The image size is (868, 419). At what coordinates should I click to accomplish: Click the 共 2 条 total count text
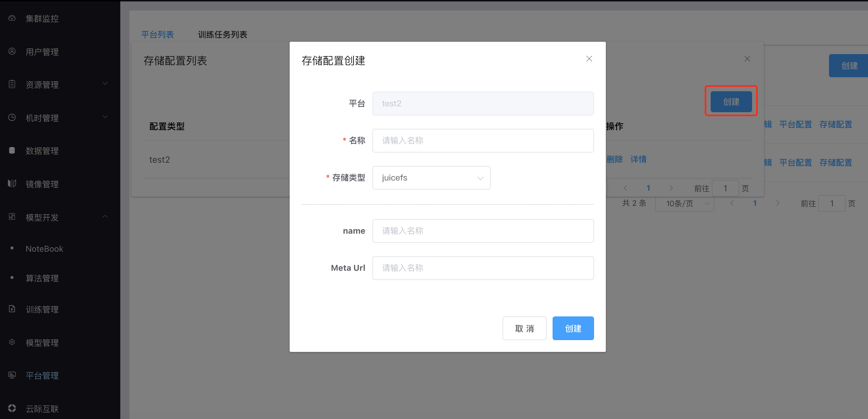pos(634,203)
